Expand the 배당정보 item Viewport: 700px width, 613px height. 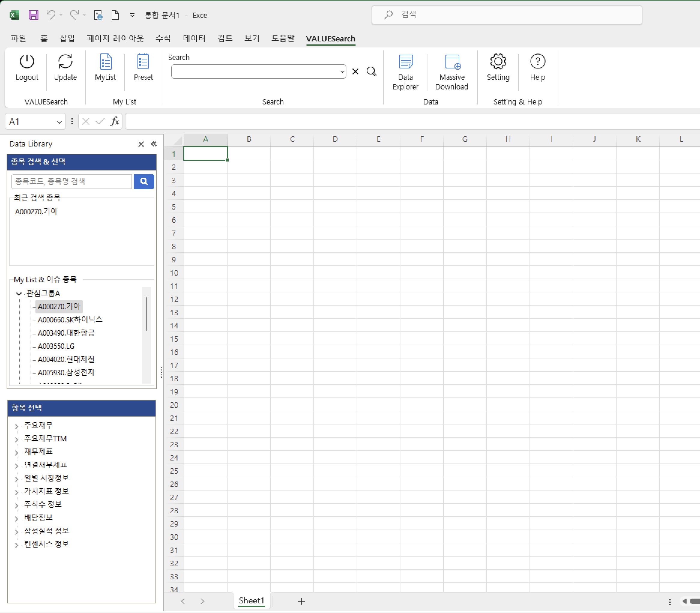pyautogui.click(x=17, y=518)
